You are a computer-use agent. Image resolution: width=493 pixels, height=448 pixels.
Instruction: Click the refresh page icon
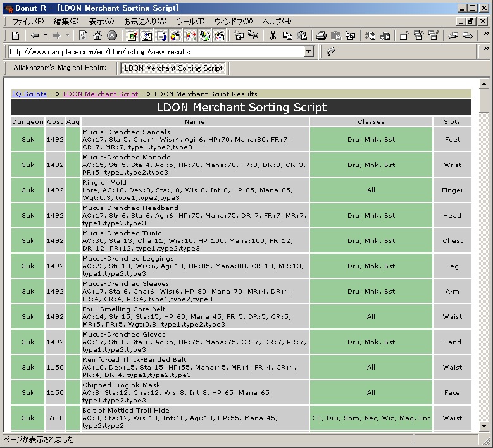pyautogui.click(x=84, y=35)
